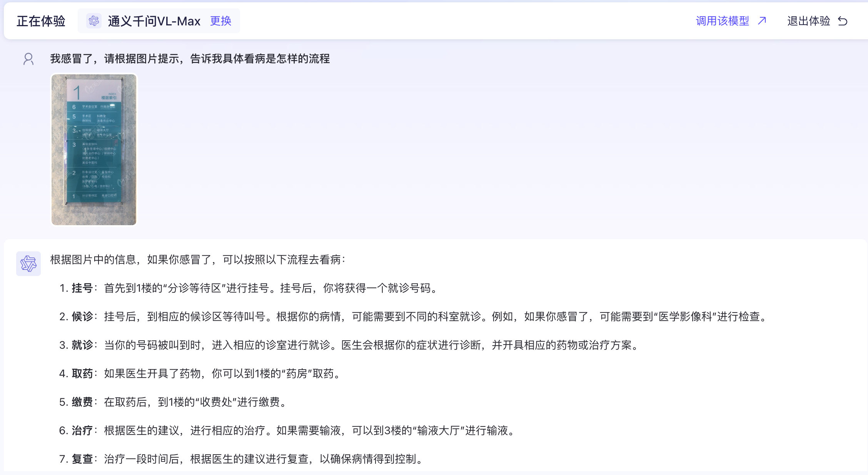868x475 pixels.
Task: Click the assistant's avatar icon beside the reply
Action: [28, 264]
